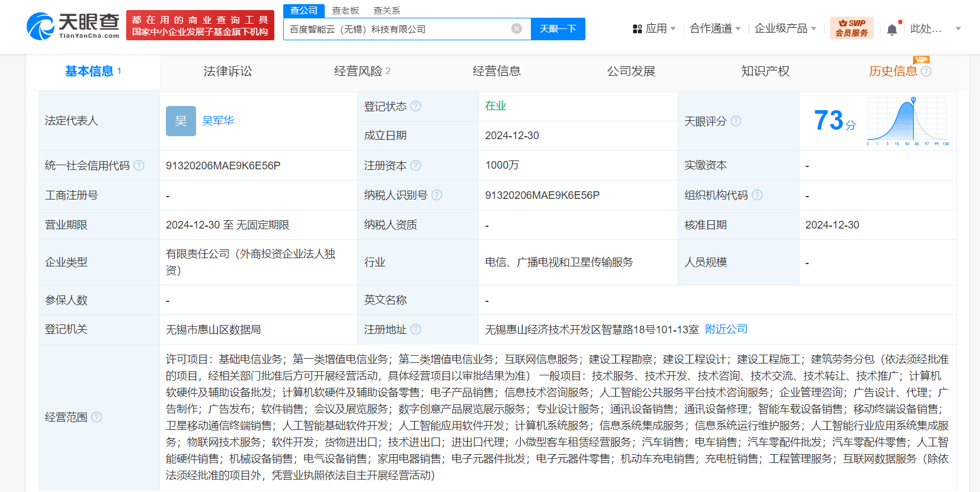Switch to 查公司 search tab
This screenshot has width=980, height=492.
[x=304, y=11]
